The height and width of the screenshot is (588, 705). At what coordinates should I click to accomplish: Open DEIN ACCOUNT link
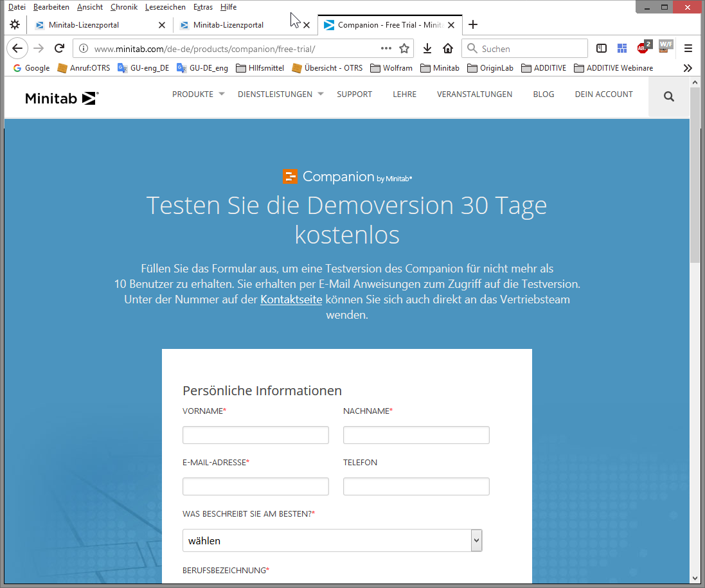(x=604, y=94)
